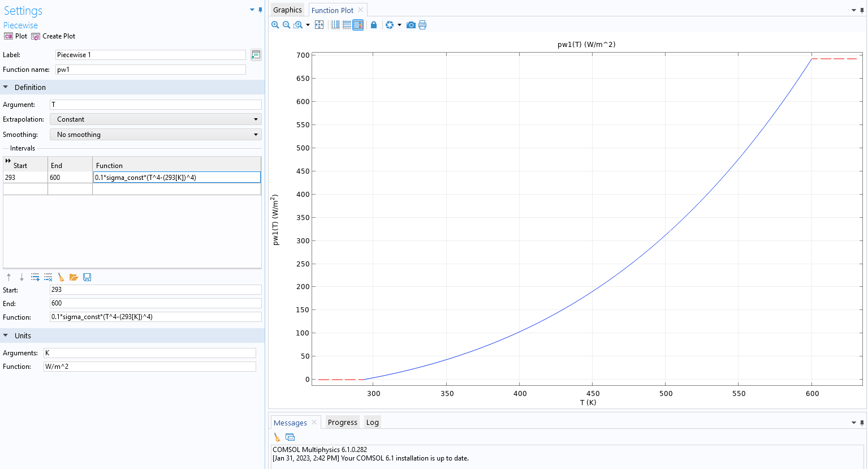Toggle the lock axis button

coord(374,25)
